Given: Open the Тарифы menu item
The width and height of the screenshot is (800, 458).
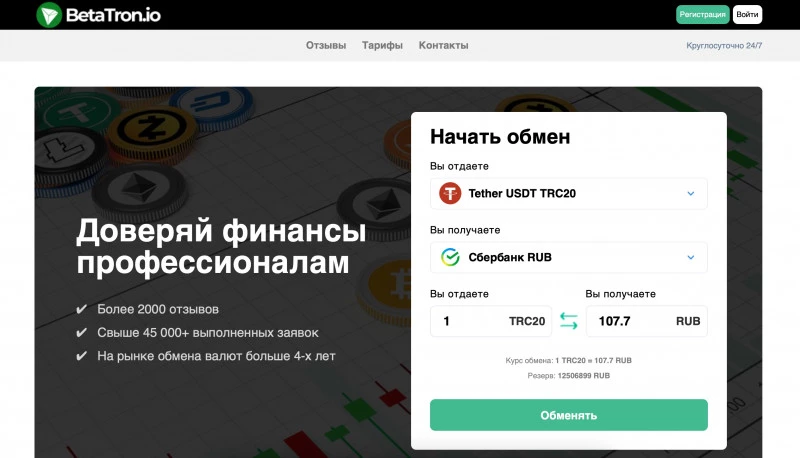Looking at the screenshot, I should [x=382, y=45].
